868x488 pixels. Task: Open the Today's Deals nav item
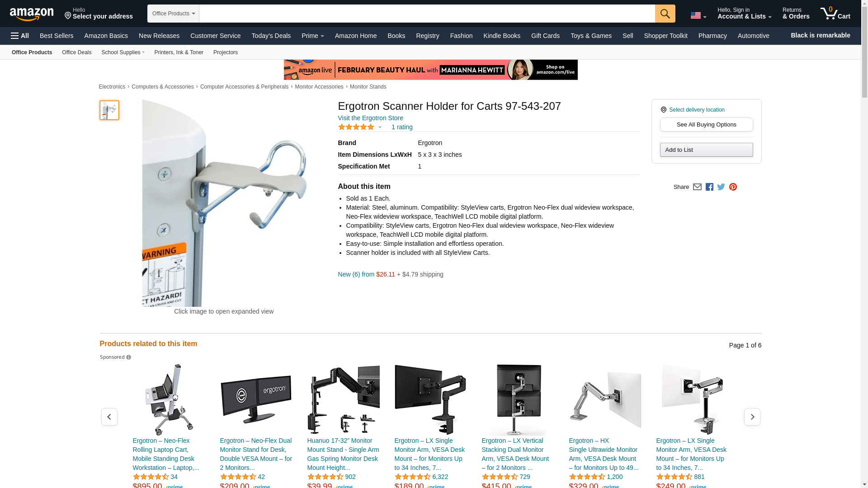point(271,36)
